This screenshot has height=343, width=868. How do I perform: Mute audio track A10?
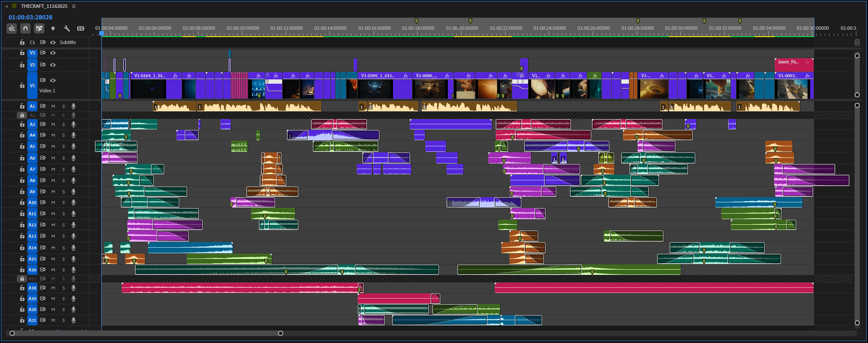[53, 202]
